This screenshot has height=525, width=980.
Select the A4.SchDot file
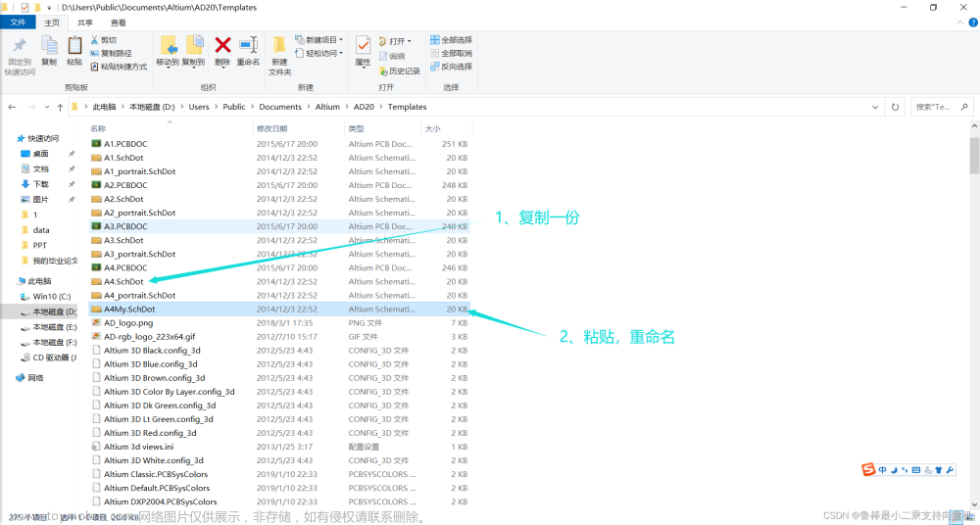point(123,281)
